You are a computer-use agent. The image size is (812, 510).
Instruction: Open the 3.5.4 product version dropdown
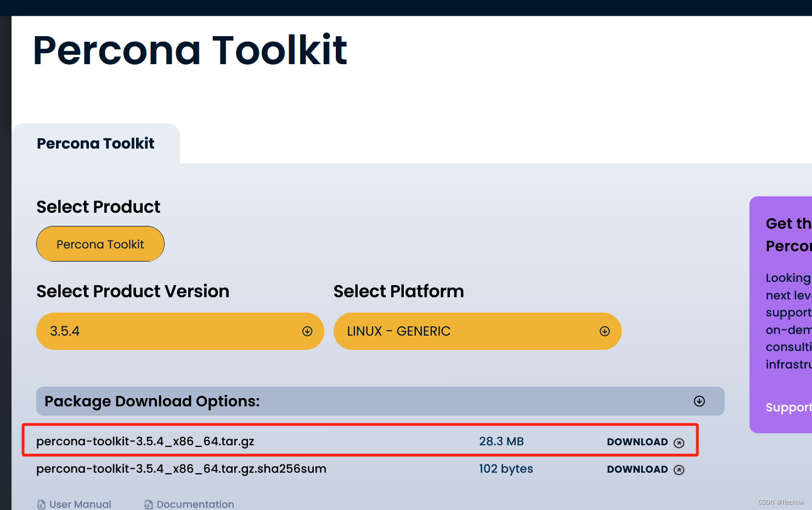pos(180,331)
